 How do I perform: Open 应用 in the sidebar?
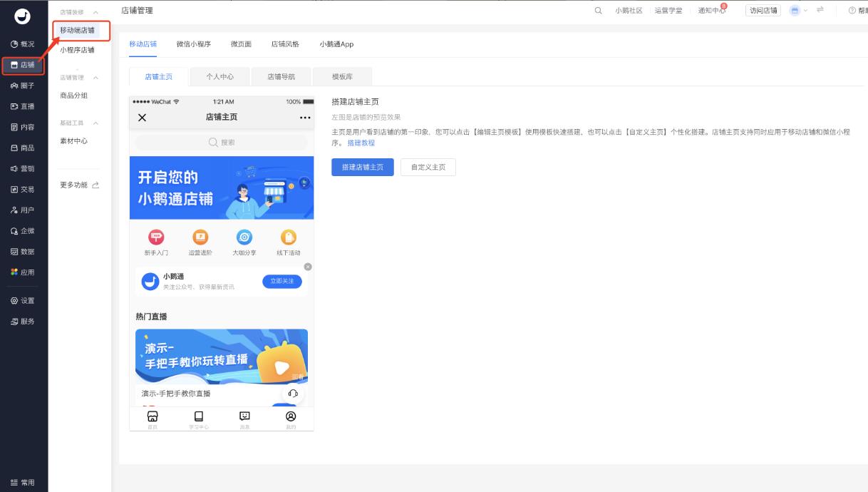[x=23, y=272]
